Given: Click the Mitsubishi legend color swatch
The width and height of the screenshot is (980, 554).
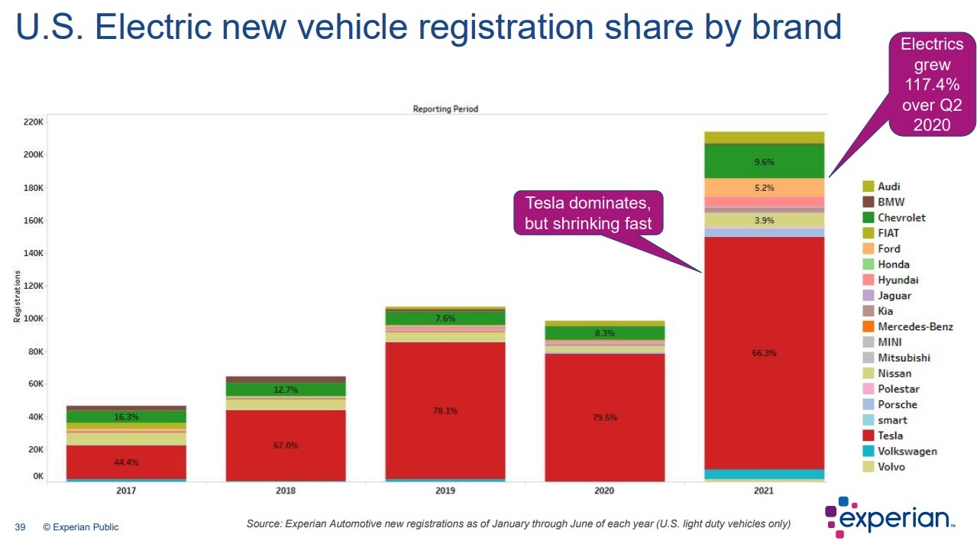Looking at the screenshot, I should 868,358.
